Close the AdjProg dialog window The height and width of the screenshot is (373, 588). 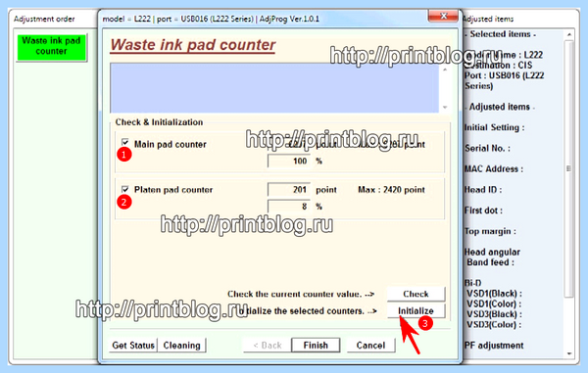pyautogui.click(x=443, y=16)
